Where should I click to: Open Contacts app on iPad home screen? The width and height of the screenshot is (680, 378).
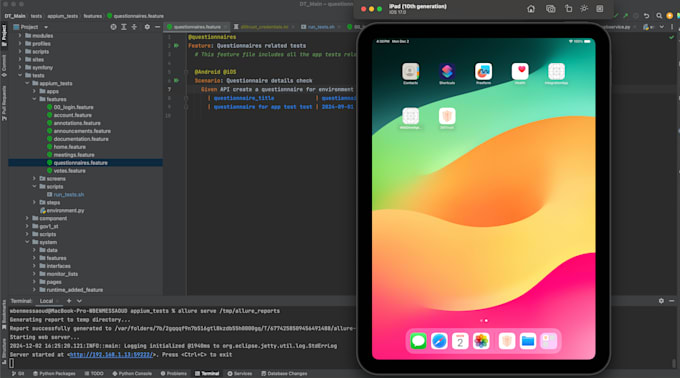[410, 72]
